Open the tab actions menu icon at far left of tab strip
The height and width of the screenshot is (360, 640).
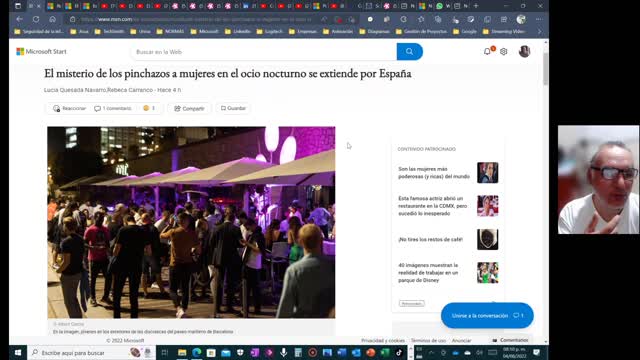coord(18,6)
